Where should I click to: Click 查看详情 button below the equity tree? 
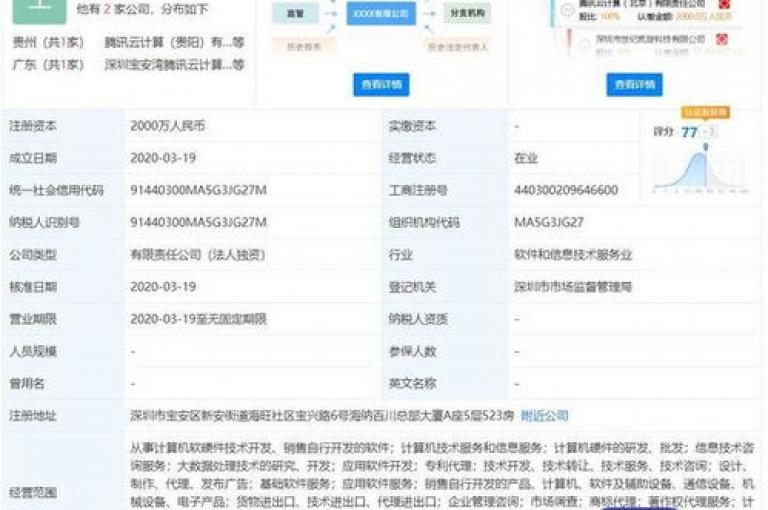coord(634,85)
